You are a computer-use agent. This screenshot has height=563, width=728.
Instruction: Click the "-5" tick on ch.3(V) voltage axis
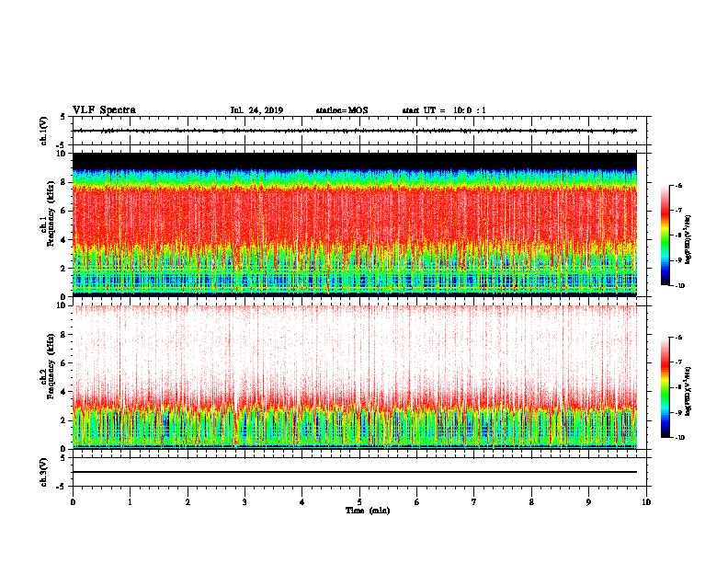62,487
